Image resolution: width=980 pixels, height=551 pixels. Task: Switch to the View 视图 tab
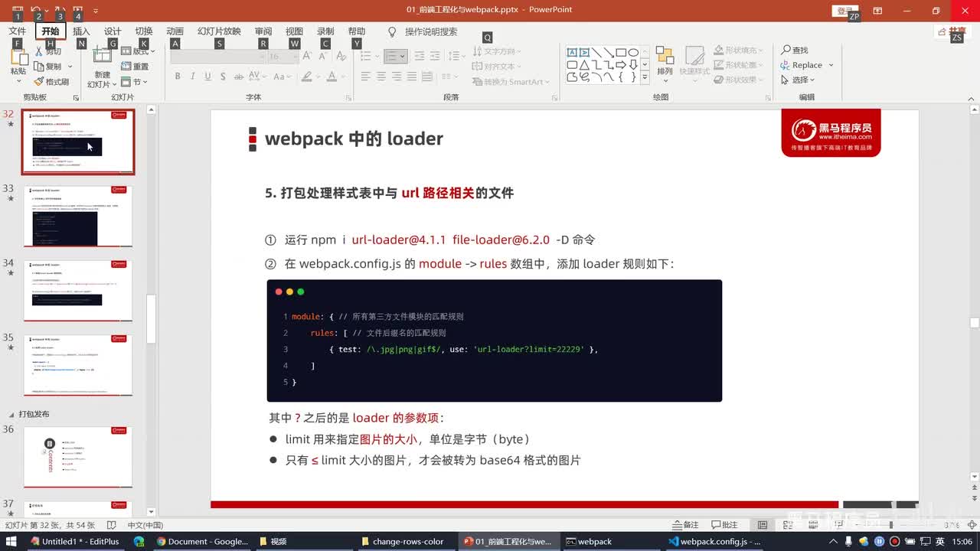[x=294, y=31]
